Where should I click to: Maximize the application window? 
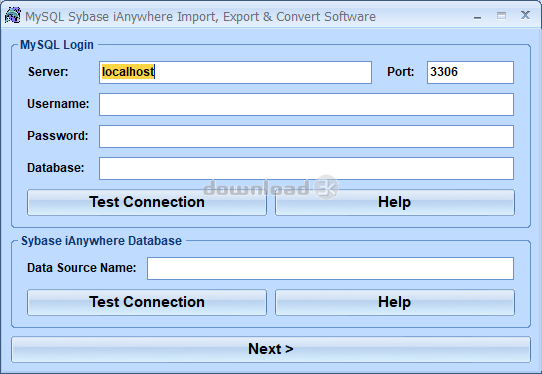(501, 16)
